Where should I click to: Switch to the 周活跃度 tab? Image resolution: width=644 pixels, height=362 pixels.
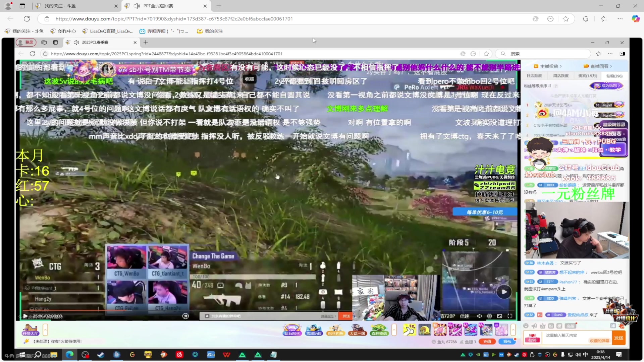click(x=560, y=76)
